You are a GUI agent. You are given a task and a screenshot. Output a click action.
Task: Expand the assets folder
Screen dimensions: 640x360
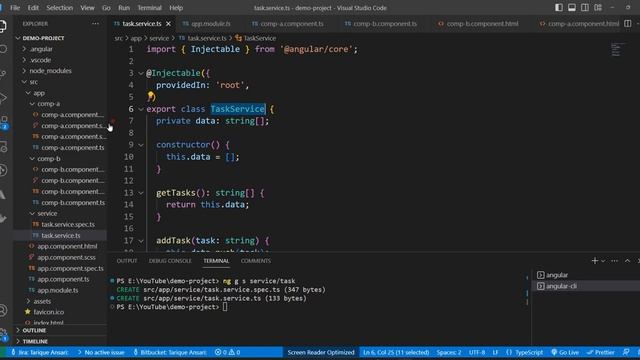point(60,301)
